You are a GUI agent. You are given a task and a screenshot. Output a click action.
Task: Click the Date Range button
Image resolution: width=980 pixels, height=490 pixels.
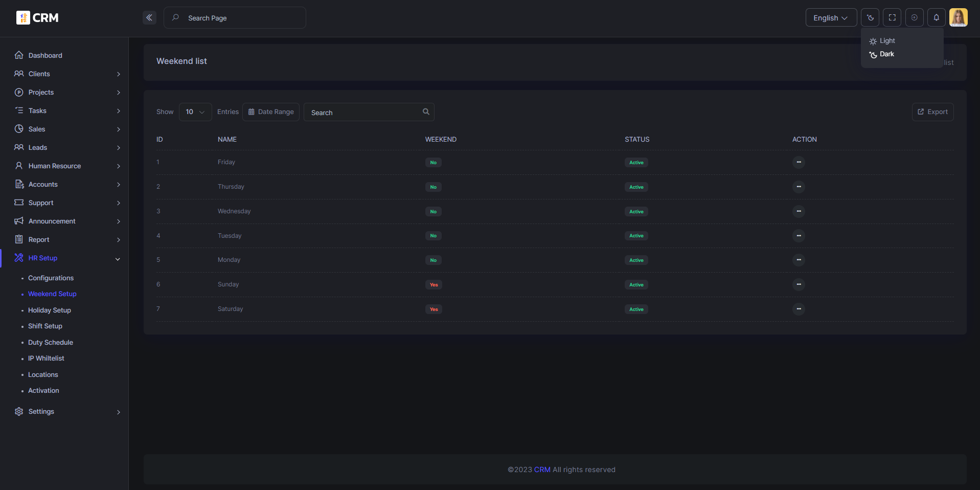click(271, 112)
